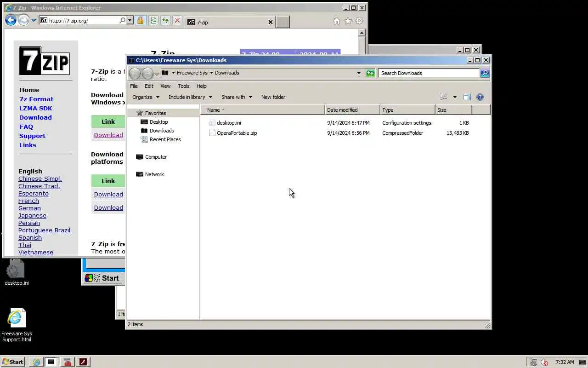
Task: Open the Tools menu in Explorer
Action: 184,86
